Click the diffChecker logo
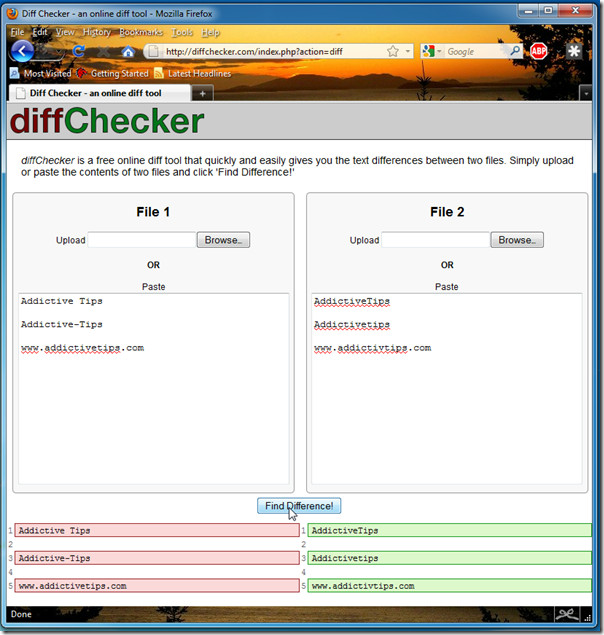The image size is (604, 635). click(107, 121)
